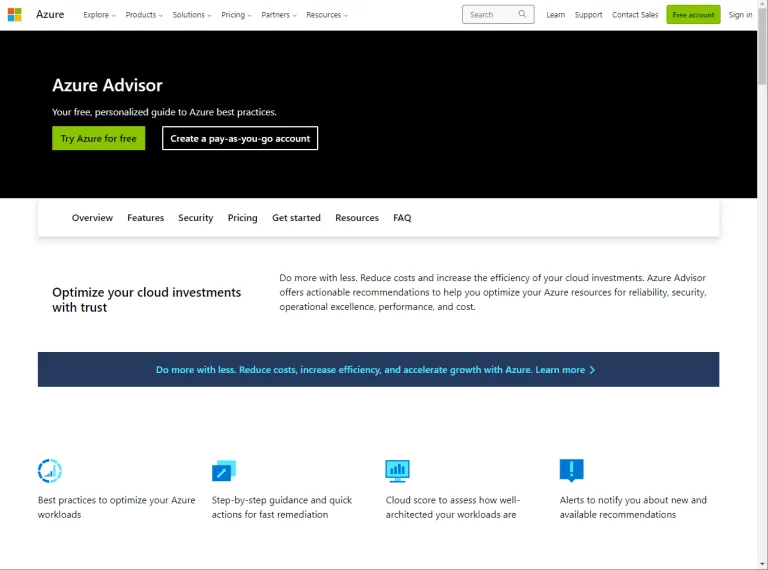Click 'Cloud score to assess' text

point(453,507)
